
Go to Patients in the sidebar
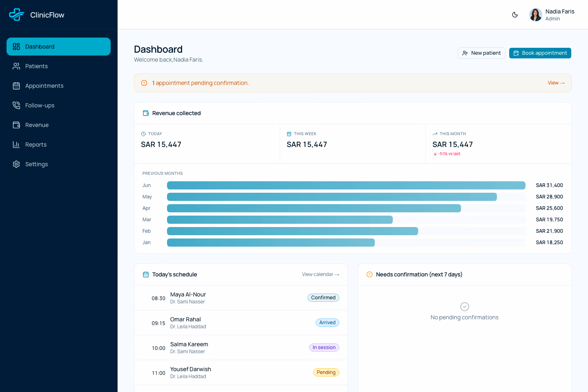pyautogui.click(x=59, y=66)
